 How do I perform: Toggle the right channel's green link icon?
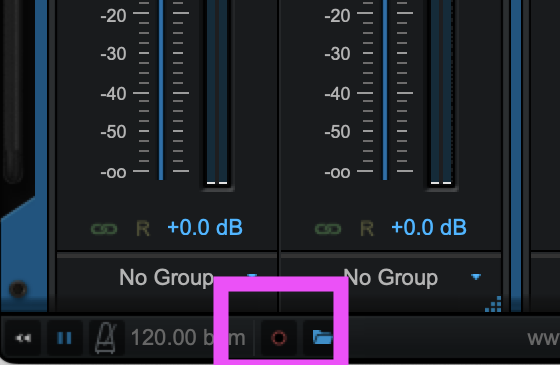point(328,229)
